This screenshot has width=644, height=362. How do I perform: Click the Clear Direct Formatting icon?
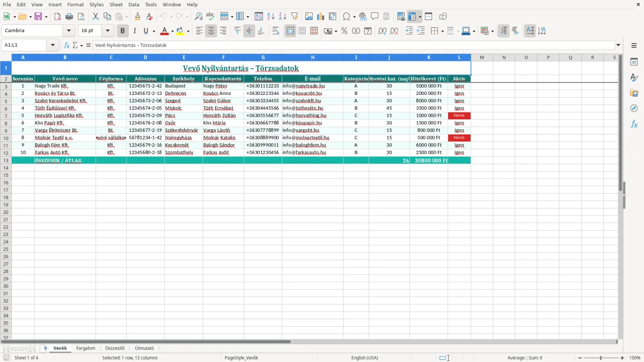[x=149, y=17]
